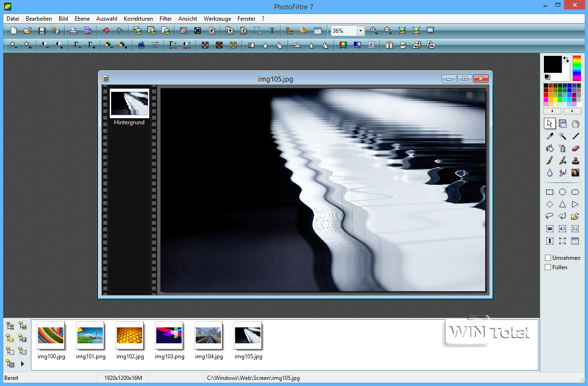This screenshot has width=588, height=386.
Task: Select the Hintergrund layer thumbnail
Action: pyautogui.click(x=130, y=103)
